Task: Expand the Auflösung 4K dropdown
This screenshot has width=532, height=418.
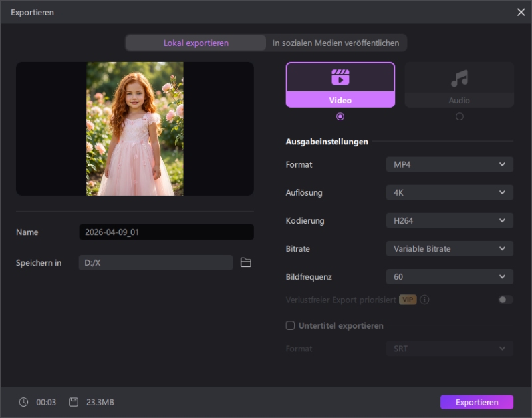Action: [x=450, y=192]
